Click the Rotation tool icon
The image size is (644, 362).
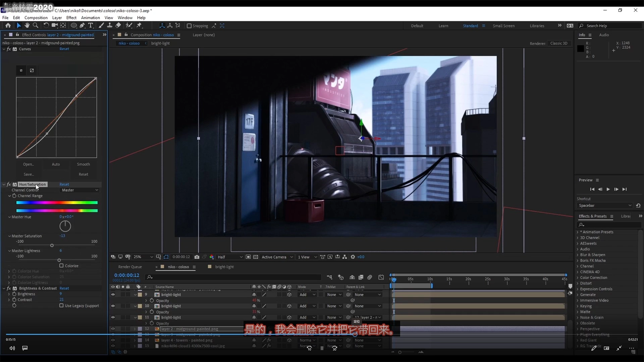(x=46, y=25)
